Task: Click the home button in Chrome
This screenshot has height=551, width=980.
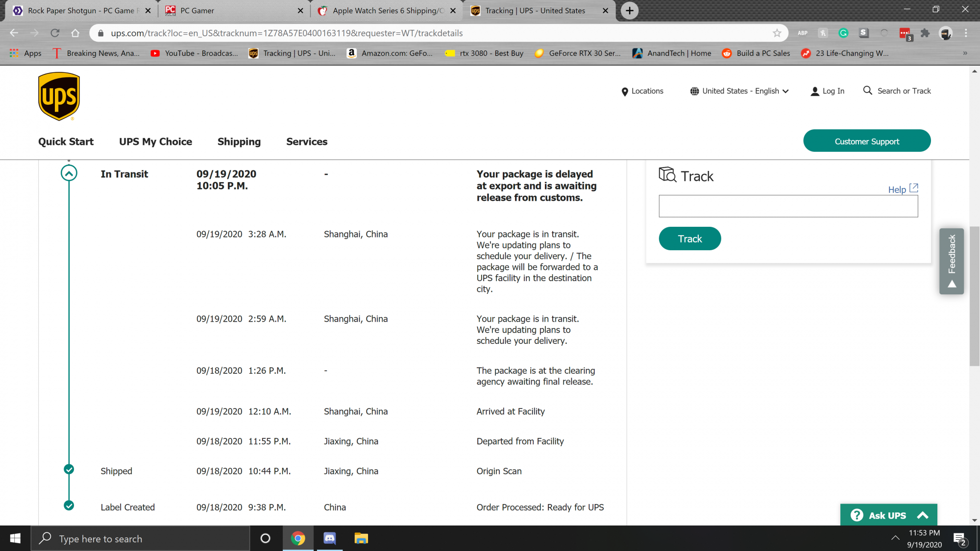Action: pos(75,33)
